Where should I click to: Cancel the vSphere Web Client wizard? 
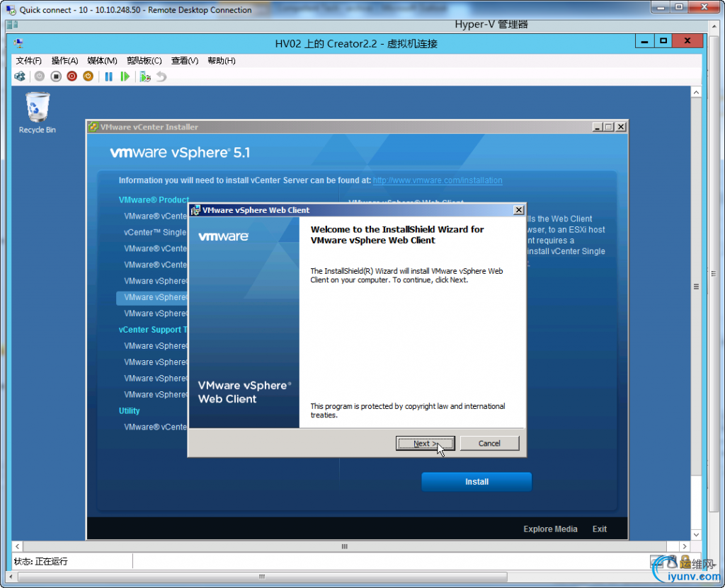(490, 444)
